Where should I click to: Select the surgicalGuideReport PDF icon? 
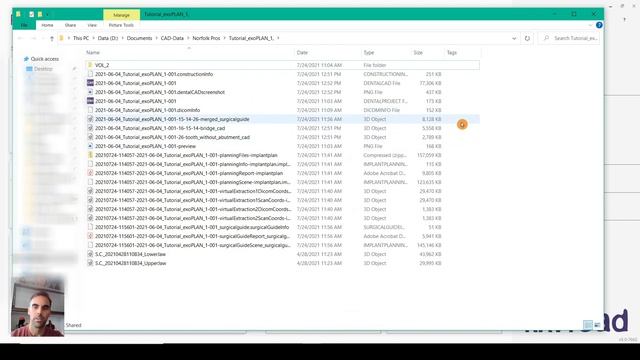[90, 236]
